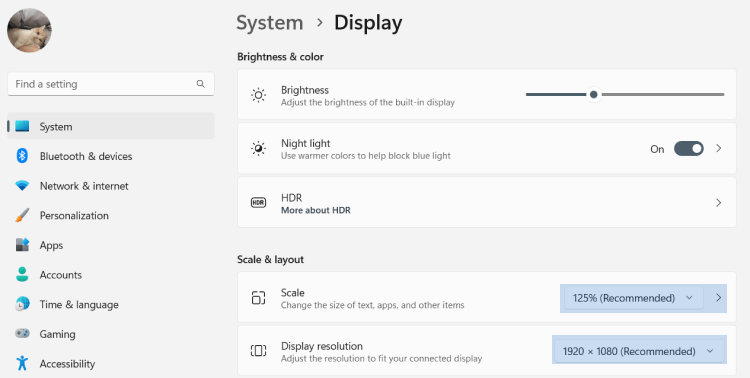This screenshot has width=750, height=378.
Task: Open Bluetooth & devices settings
Action: click(111, 156)
